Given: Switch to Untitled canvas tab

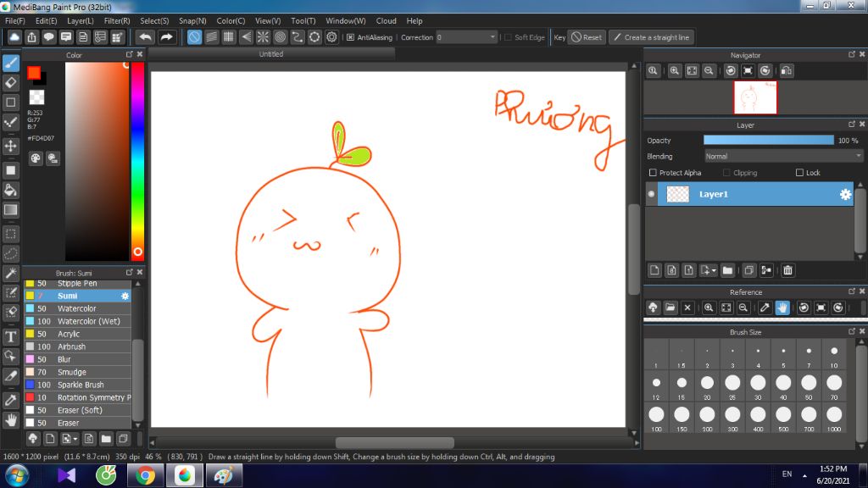Looking at the screenshot, I should click(x=271, y=53).
